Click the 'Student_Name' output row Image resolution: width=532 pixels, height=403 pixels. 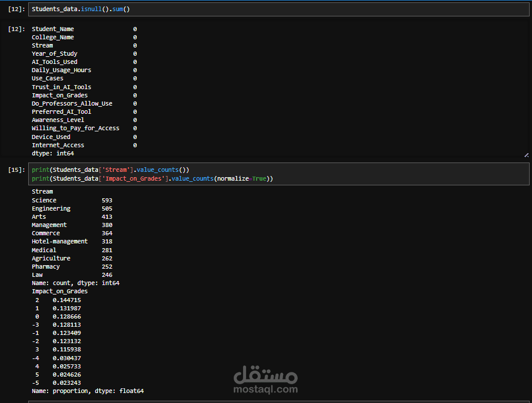[x=84, y=29]
